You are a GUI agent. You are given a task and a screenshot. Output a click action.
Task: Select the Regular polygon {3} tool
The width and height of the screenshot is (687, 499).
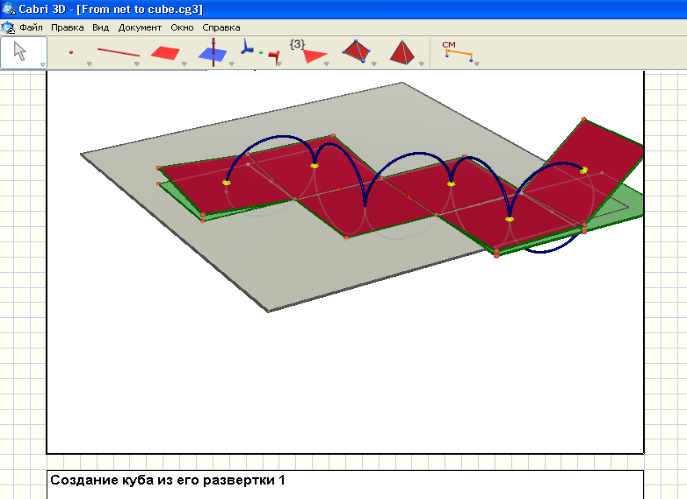[308, 52]
